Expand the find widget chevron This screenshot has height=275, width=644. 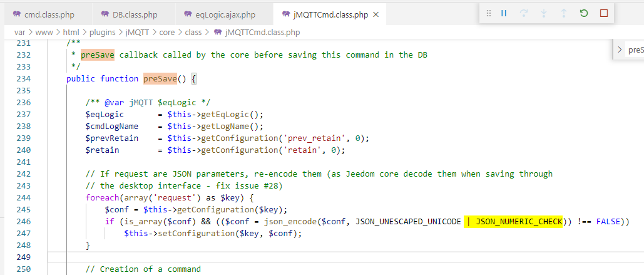click(x=620, y=49)
